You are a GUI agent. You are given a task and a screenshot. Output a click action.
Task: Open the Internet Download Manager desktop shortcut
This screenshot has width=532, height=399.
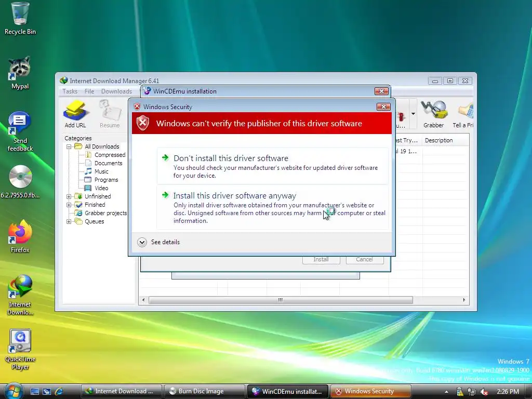click(20, 295)
